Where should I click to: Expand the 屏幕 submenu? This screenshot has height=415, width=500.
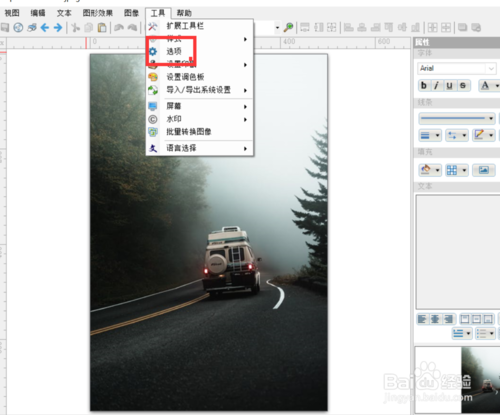click(x=199, y=106)
